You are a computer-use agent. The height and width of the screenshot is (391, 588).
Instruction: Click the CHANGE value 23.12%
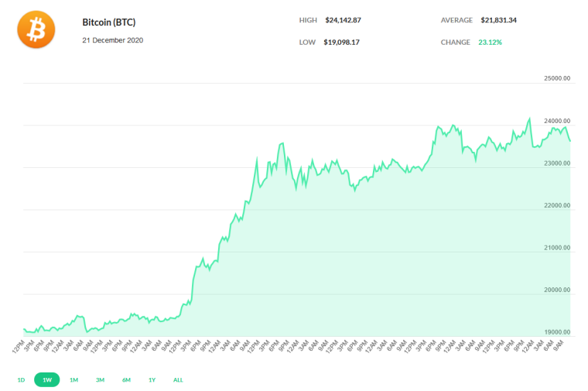[x=490, y=43]
